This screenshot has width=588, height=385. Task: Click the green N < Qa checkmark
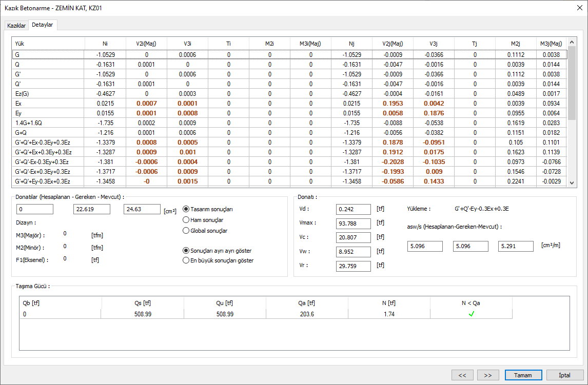(471, 314)
